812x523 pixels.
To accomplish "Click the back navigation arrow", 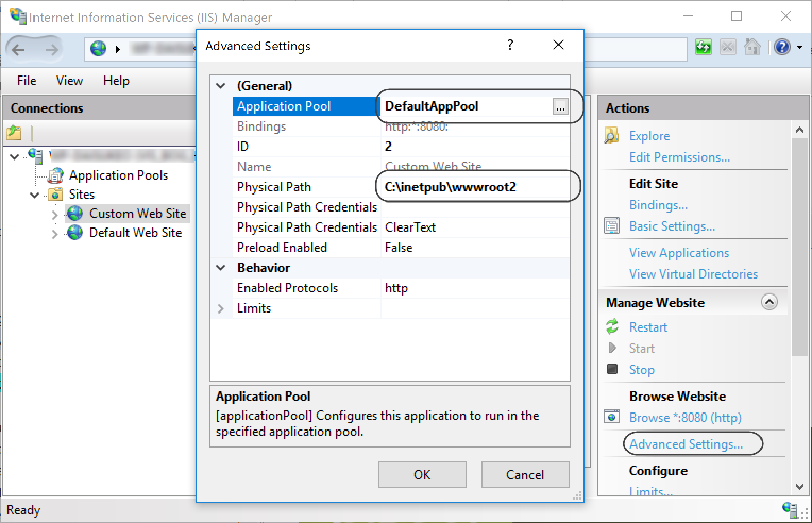I will click(19, 49).
